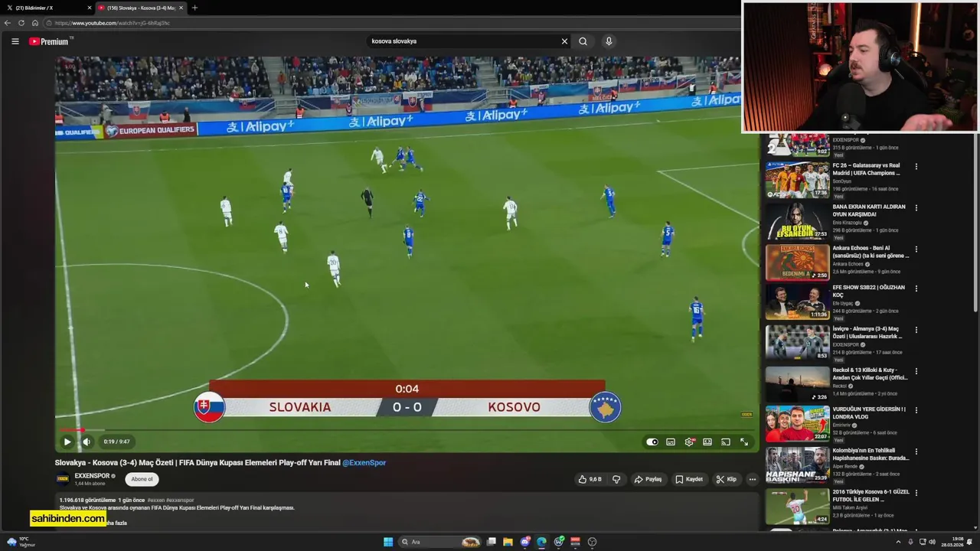The height and width of the screenshot is (551, 980).
Task: Toggle the autoplay switch in the player
Action: (x=652, y=442)
